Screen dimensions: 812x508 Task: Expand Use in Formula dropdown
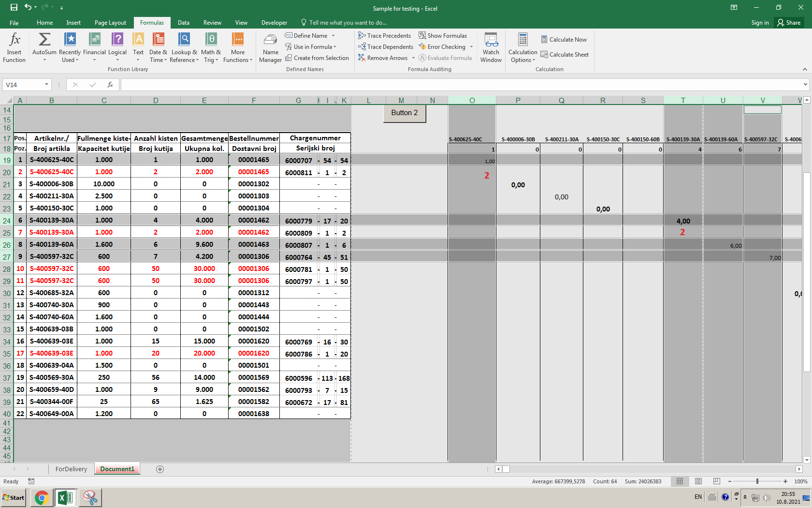[x=334, y=47]
